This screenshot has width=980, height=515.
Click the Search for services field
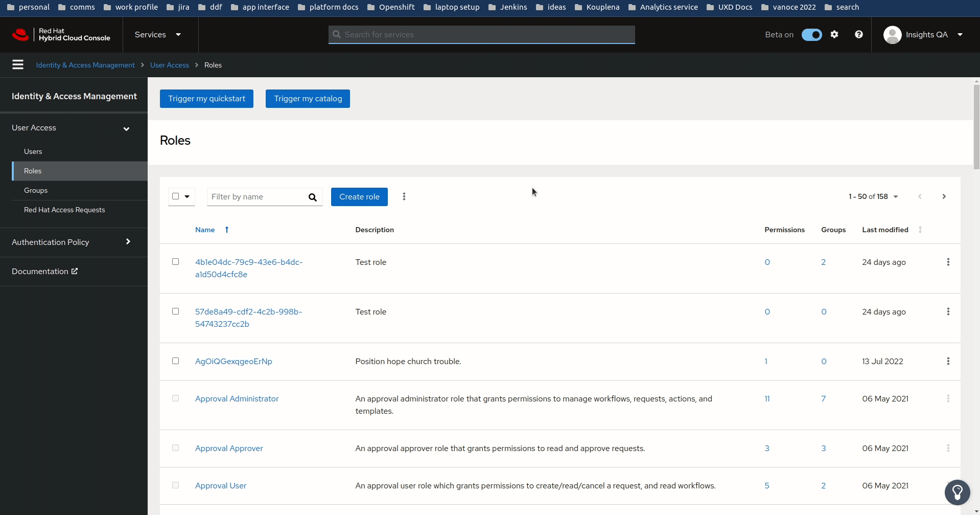click(x=482, y=34)
